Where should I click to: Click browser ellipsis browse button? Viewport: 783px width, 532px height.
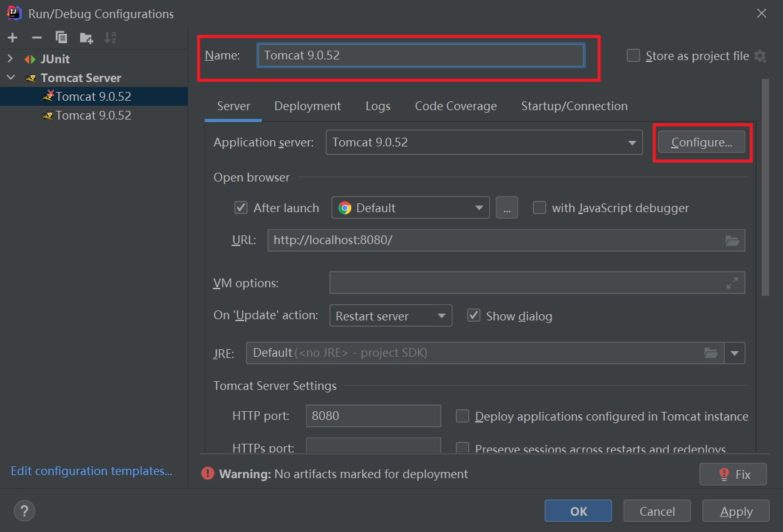[x=506, y=208]
